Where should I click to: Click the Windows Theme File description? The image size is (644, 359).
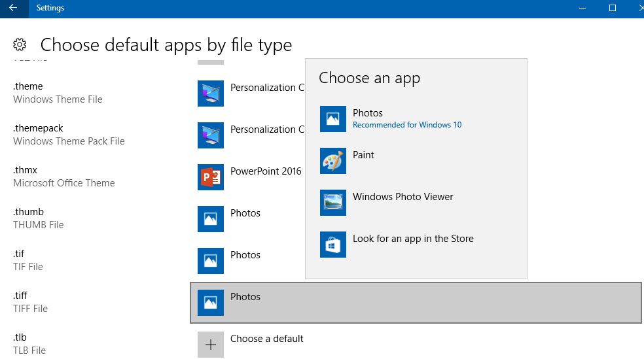click(x=58, y=99)
